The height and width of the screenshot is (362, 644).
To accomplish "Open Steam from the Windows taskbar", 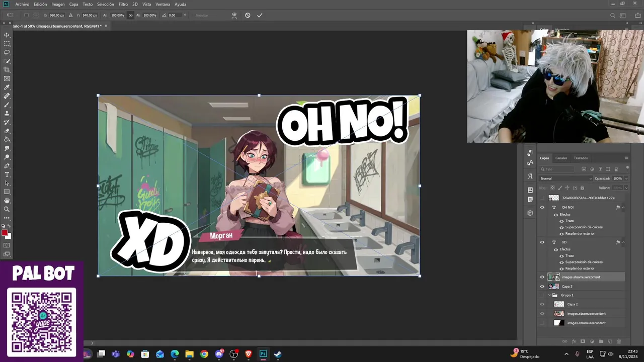I will coord(277,354).
